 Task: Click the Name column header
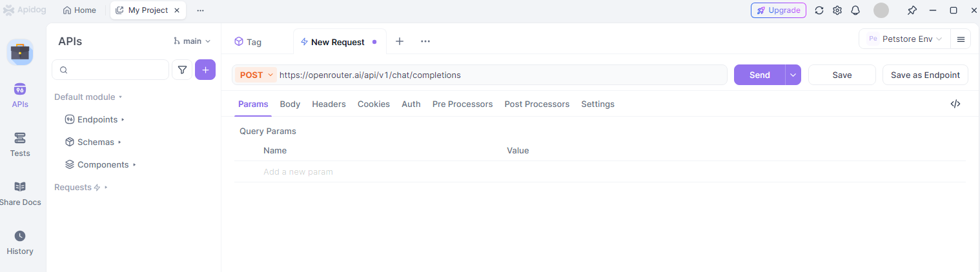pos(275,150)
